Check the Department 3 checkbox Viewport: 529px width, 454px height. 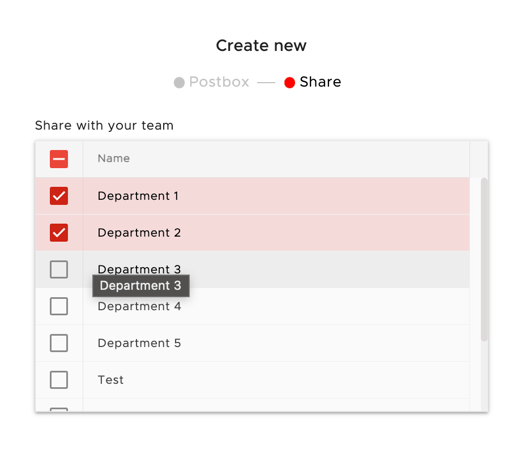(59, 269)
